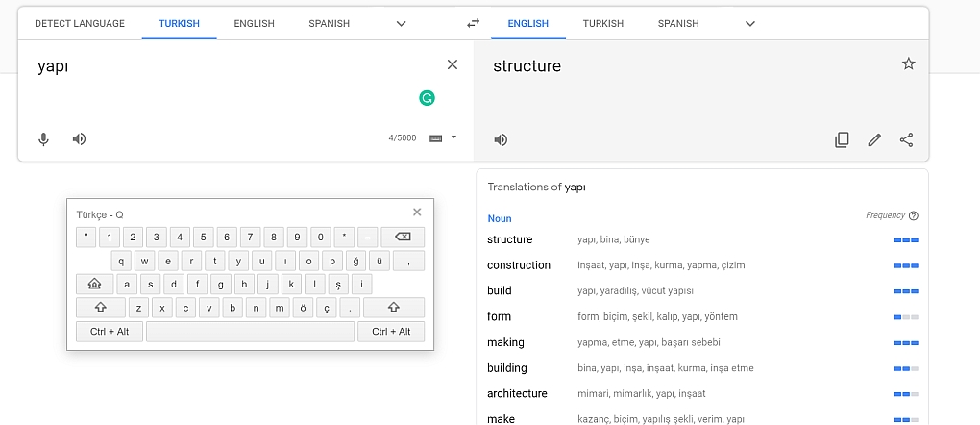
Task: Clear the source text
Action: click(x=453, y=64)
